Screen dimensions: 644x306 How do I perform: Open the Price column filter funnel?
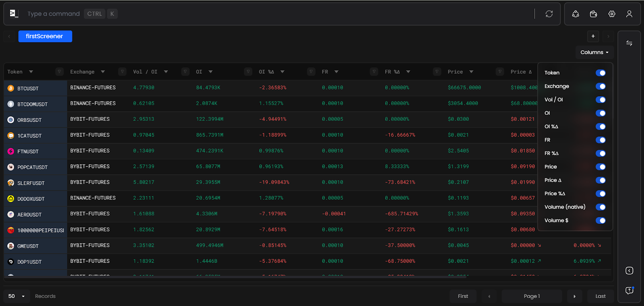[x=500, y=72]
